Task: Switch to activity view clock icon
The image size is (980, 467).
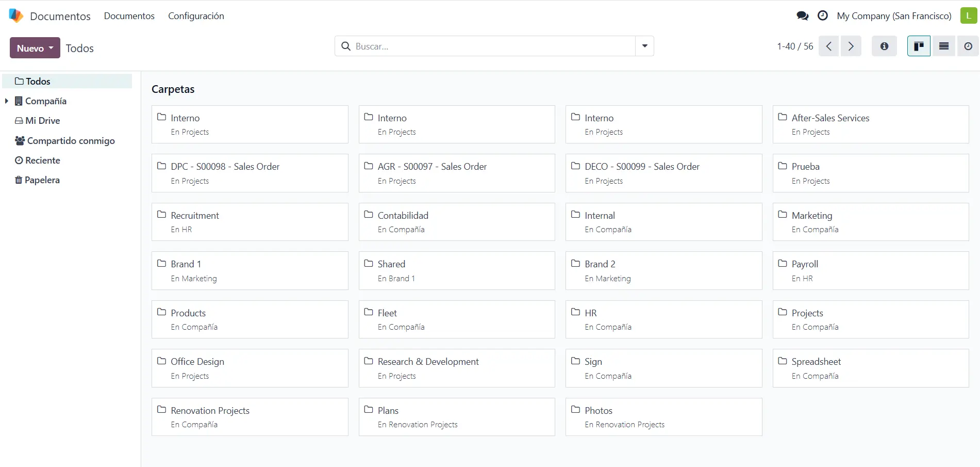Action: click(x=968, y=46)
